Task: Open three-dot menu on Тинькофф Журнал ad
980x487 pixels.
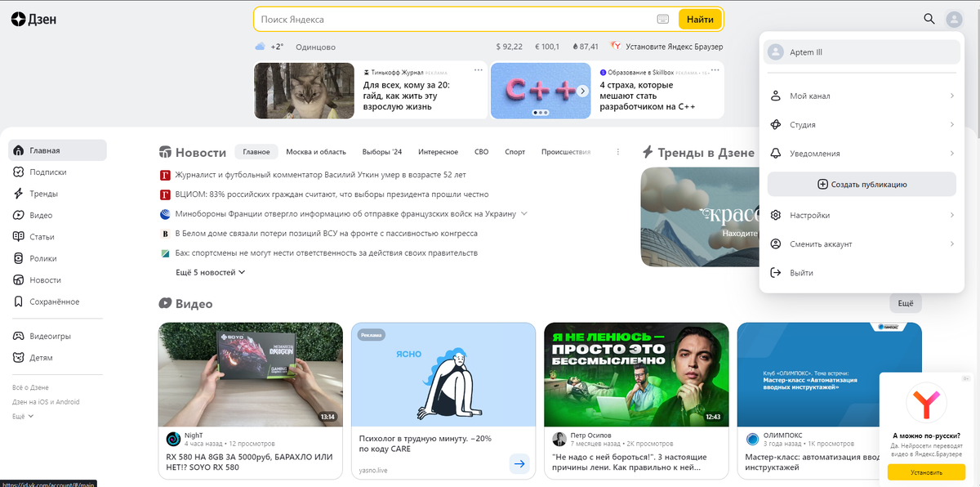Action: point(479,70)
